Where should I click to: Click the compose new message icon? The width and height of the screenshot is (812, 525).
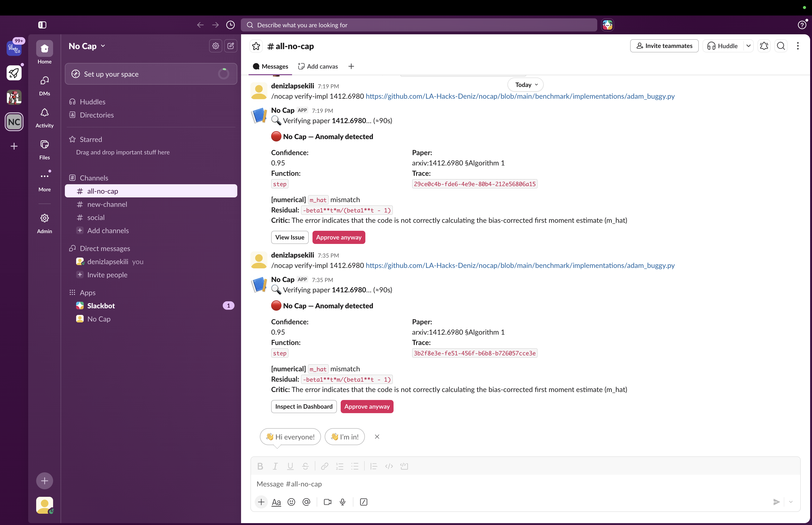coord(231,46)
